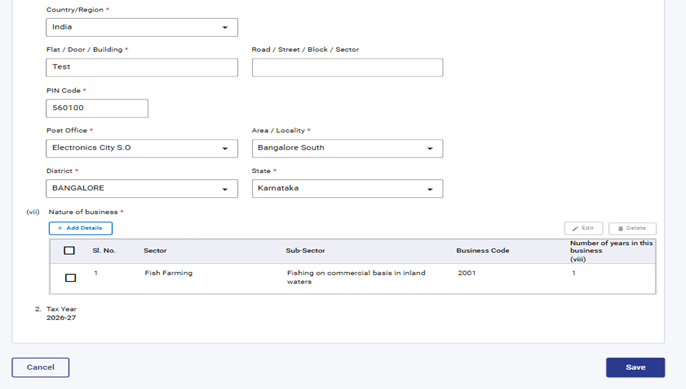The image size is (686, 389).
Task: Click the 'Sector' column header
Action: click(155, 251)
